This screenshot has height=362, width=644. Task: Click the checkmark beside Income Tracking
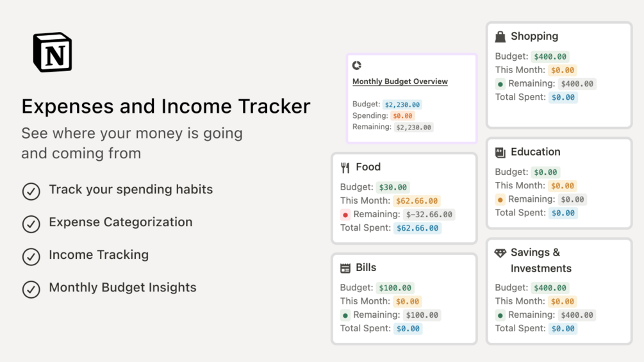[x=31, y=256]
